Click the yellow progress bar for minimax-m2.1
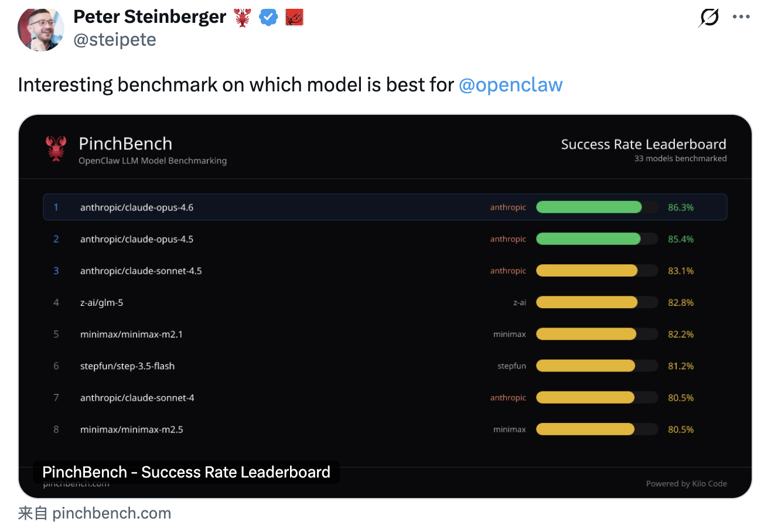Viewport: 771px width, 532px height. click(x=586, y=334)
